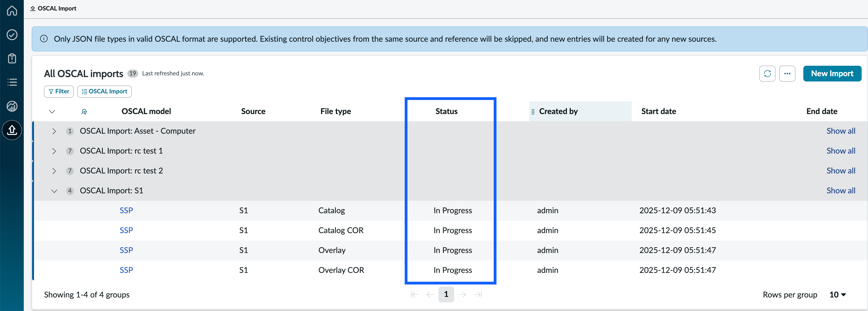The height and width of the screenshot is (311, 868).
Task: Show all for rc test 1 group
Action: [841, 151]
